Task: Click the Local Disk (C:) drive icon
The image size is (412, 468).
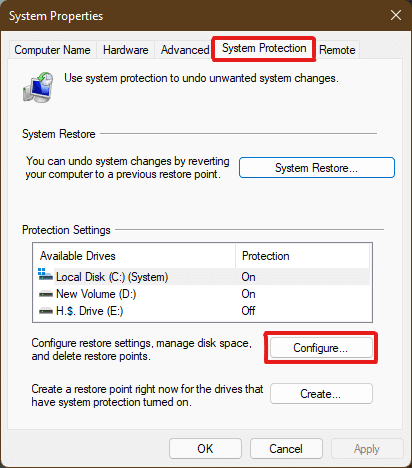Action: pos(45,275)
